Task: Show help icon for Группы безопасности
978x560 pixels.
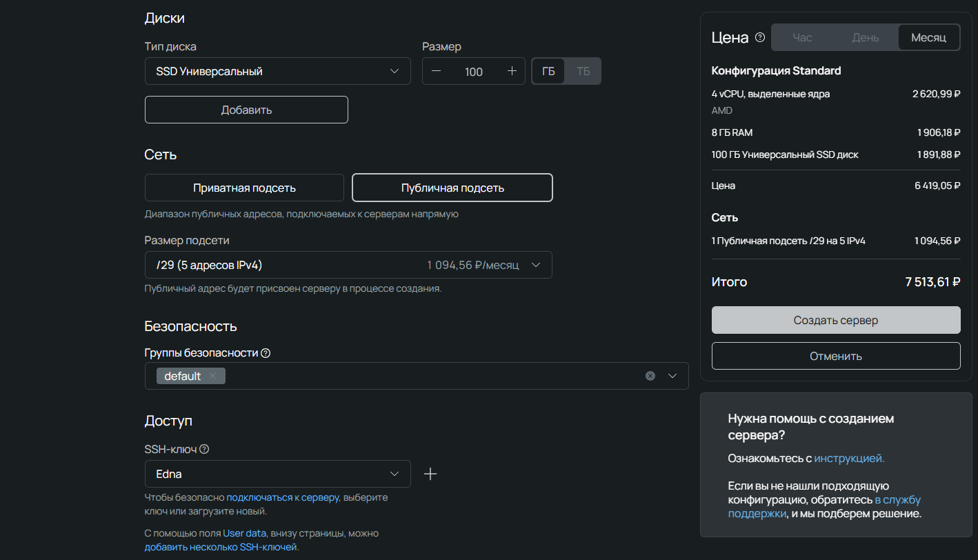Action: (266, 353)
